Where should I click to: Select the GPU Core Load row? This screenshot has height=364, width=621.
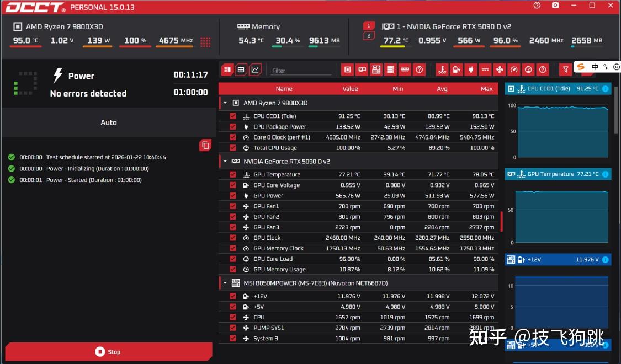pos(358,259)
